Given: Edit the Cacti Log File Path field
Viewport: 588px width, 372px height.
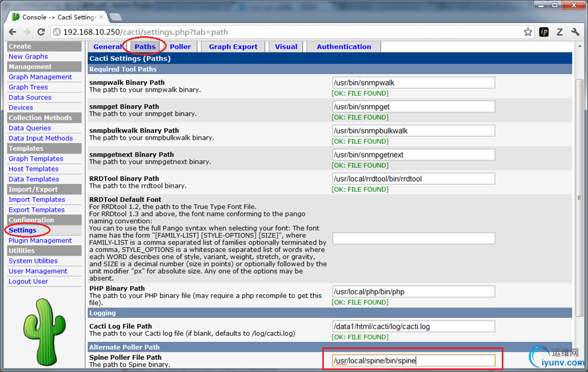Looking at the screenshot, I should click(413, 326).
